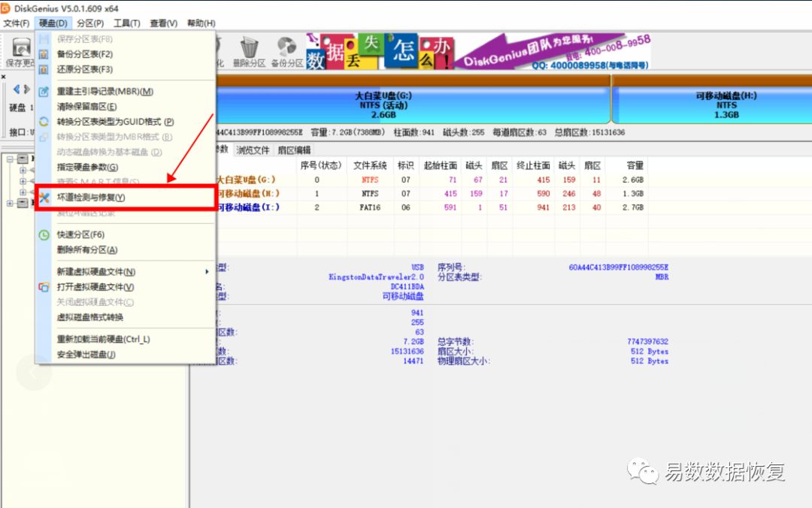Open the 硬盘(D) menu
Viewport: 812px width, 508px height.
(x=53, y=23)
